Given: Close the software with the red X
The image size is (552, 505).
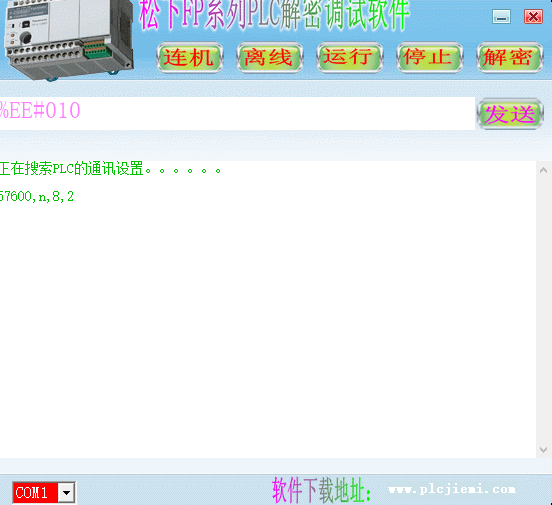Looking at the screenshot, I should [x=533, y=17].
